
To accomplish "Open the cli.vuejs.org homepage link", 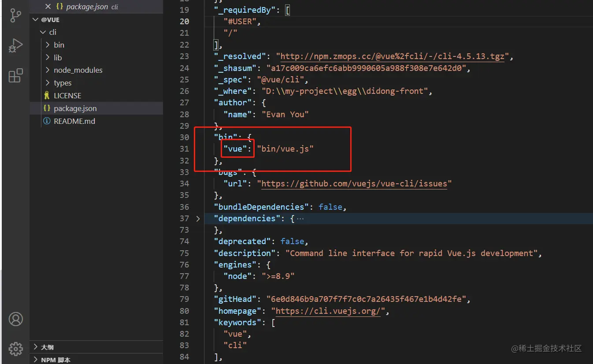I will click(329, 311).
